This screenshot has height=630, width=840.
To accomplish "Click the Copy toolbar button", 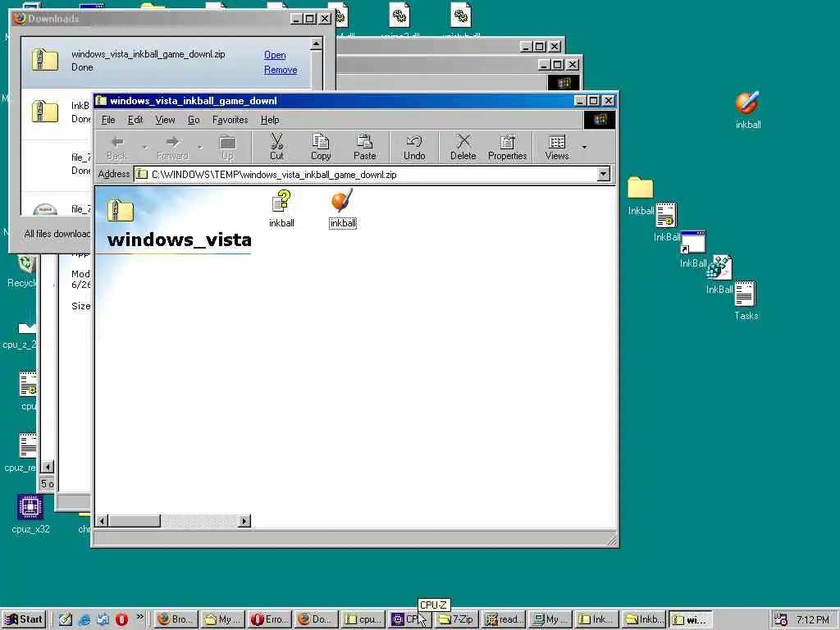I will pos(321,147).
